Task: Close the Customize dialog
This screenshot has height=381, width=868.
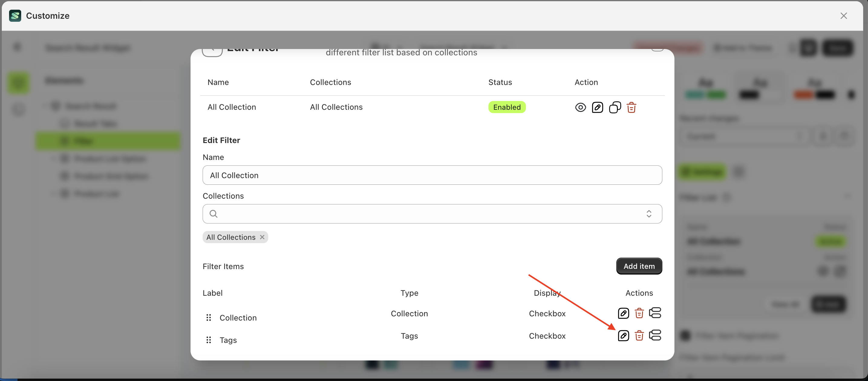Action: coord(844,15)
